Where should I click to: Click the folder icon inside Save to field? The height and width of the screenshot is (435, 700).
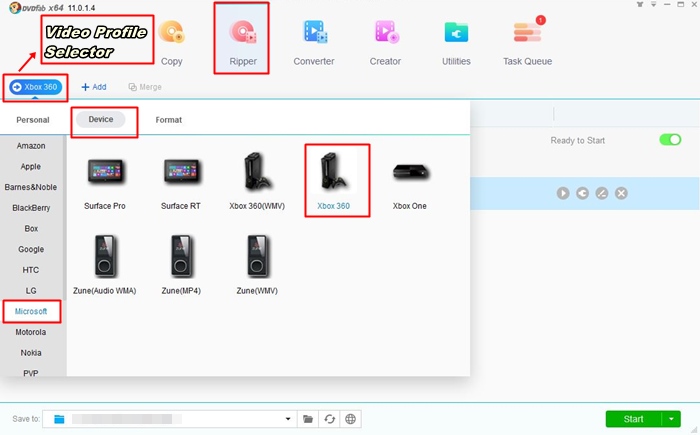pos(59,419)
